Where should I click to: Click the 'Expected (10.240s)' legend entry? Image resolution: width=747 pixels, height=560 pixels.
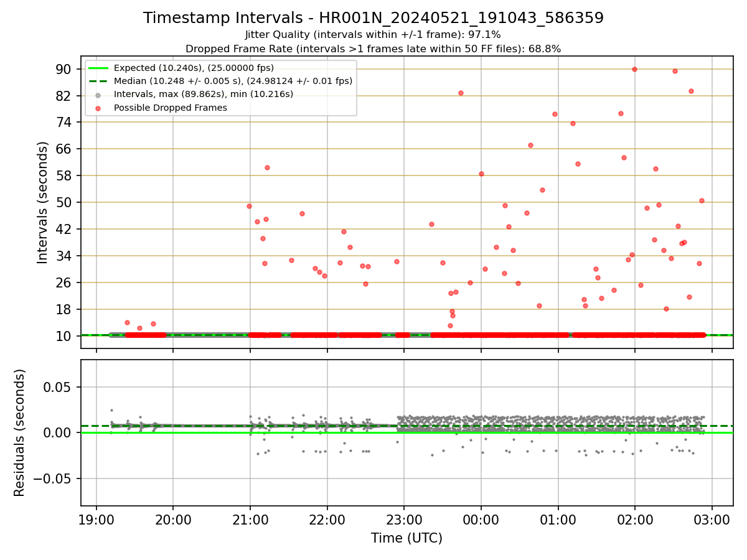point(194,68)
